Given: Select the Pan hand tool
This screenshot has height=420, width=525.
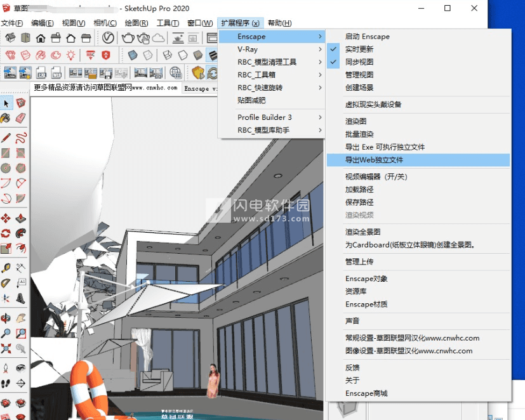Looking at the screenshot, I should tap(21, 318).
